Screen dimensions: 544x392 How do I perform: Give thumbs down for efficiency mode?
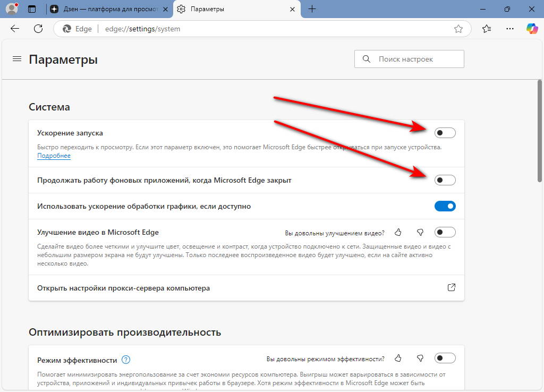420,358
